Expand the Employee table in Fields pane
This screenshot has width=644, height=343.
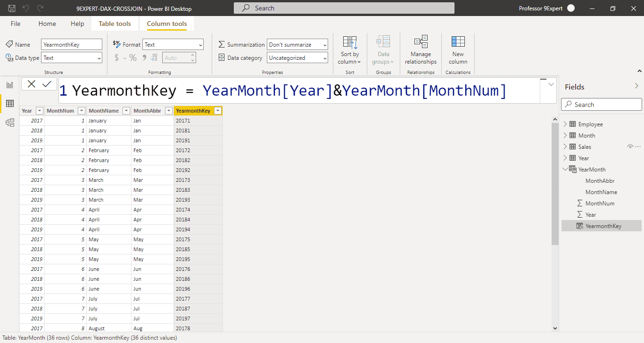565,124
